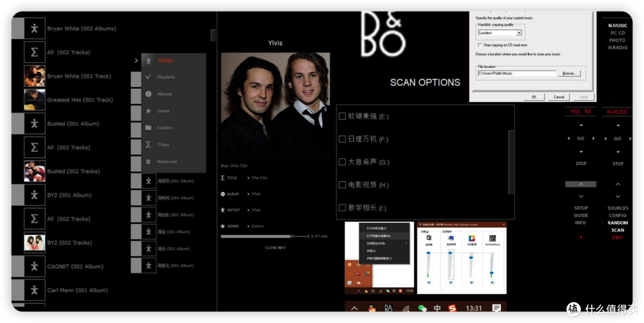Select trash icon of Removed menu entry
The image size is (644, 323).
tap(148, 161)
